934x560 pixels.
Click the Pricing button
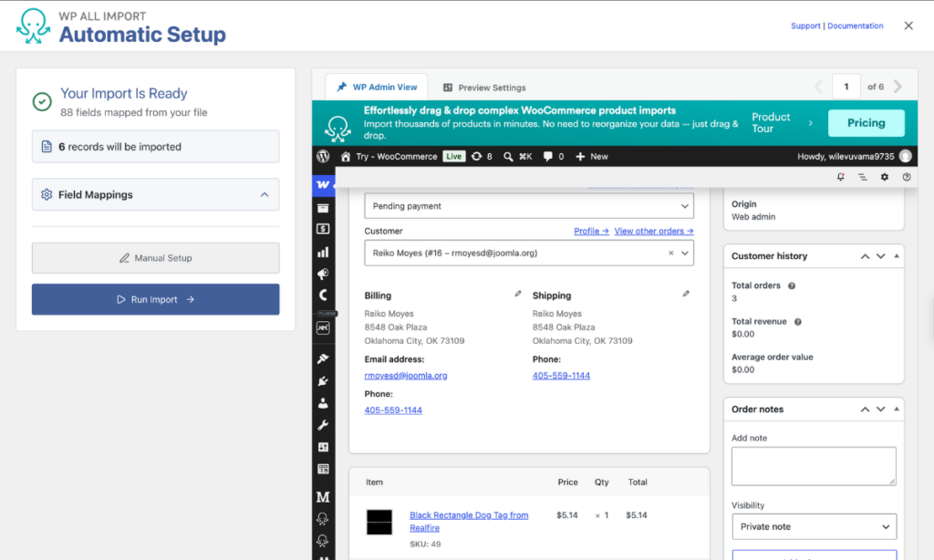[x=867, y=123]
